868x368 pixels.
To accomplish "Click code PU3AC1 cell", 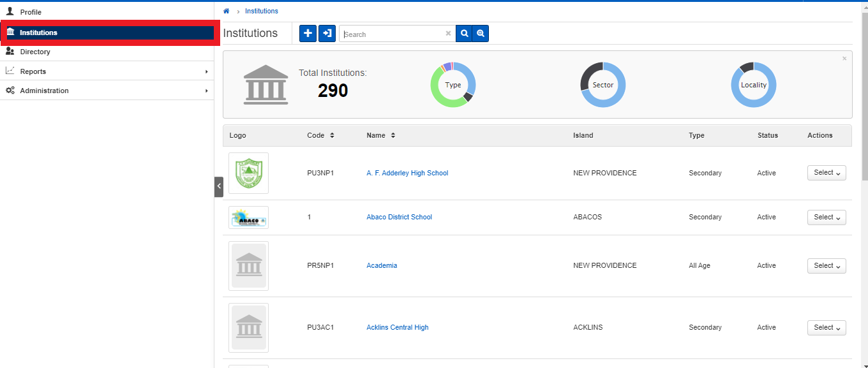I will [320, 327].
